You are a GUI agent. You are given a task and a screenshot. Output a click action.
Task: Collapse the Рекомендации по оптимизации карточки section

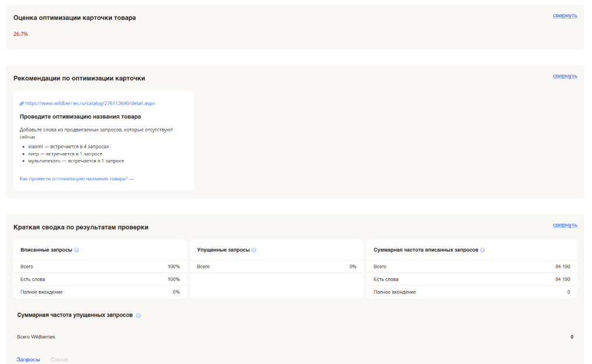point(564,76)
